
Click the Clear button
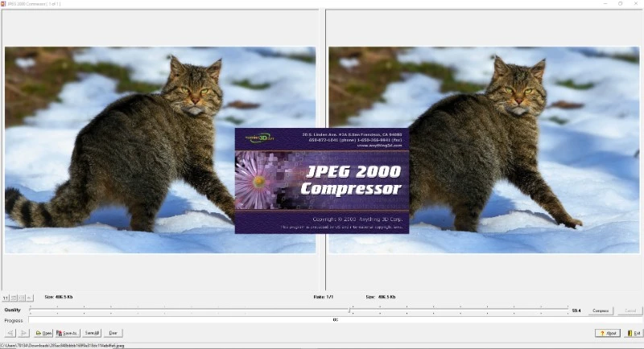pyautogui.click(x=113, y=333)
